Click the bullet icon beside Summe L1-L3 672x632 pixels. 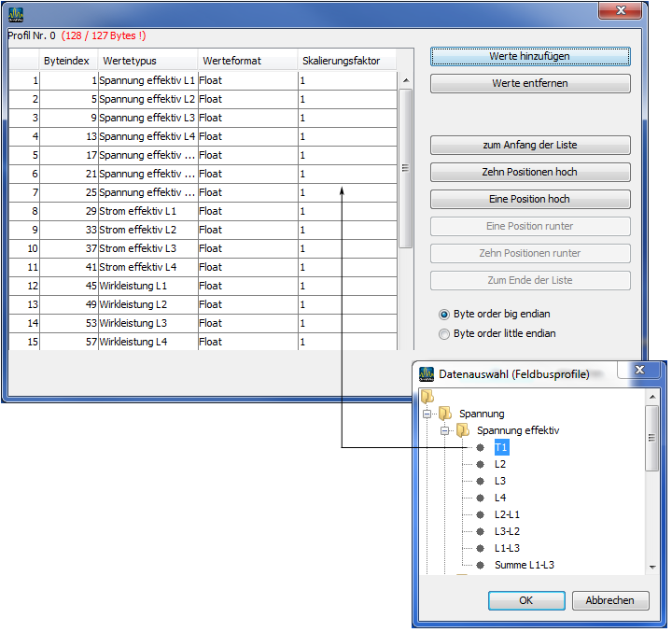(x=481, y=566)
